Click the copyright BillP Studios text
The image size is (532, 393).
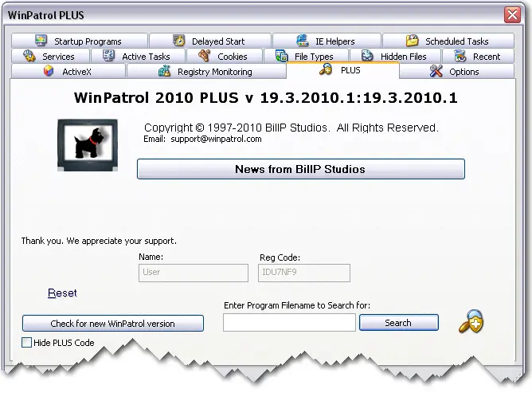291,128
